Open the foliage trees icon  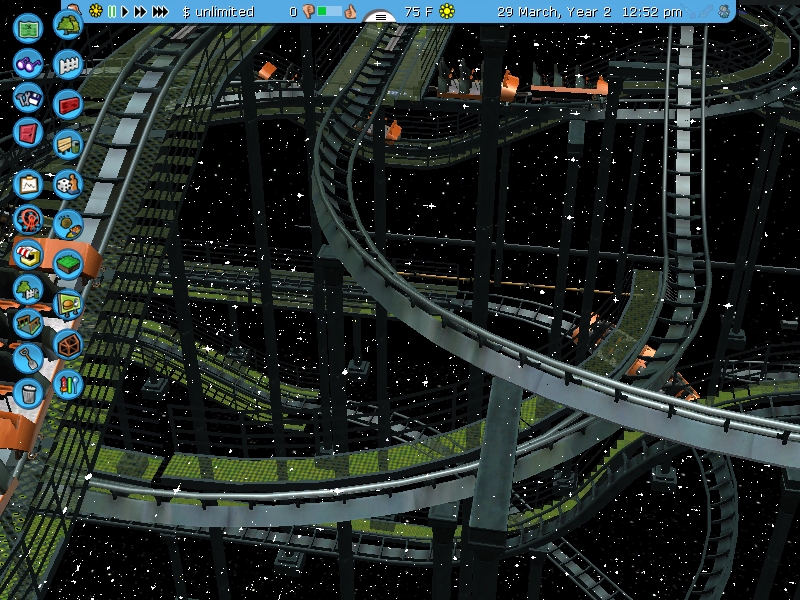(68, 25)
